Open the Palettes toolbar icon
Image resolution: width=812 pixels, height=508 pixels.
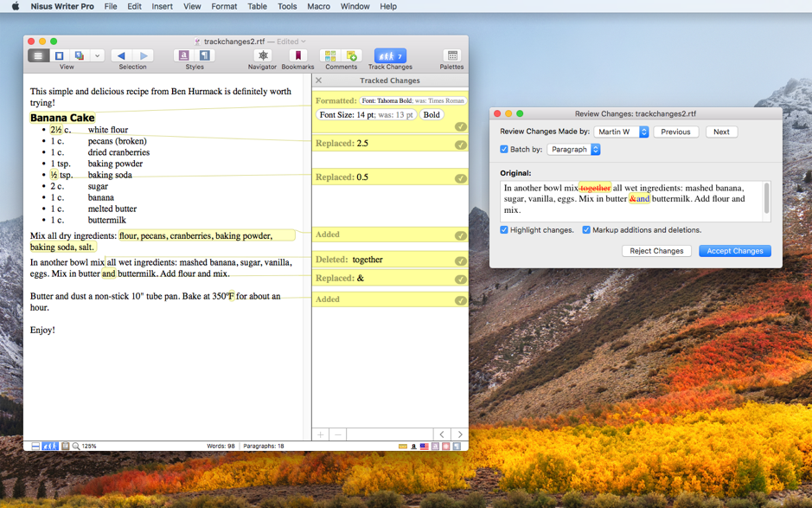click(x=452, y=55)
